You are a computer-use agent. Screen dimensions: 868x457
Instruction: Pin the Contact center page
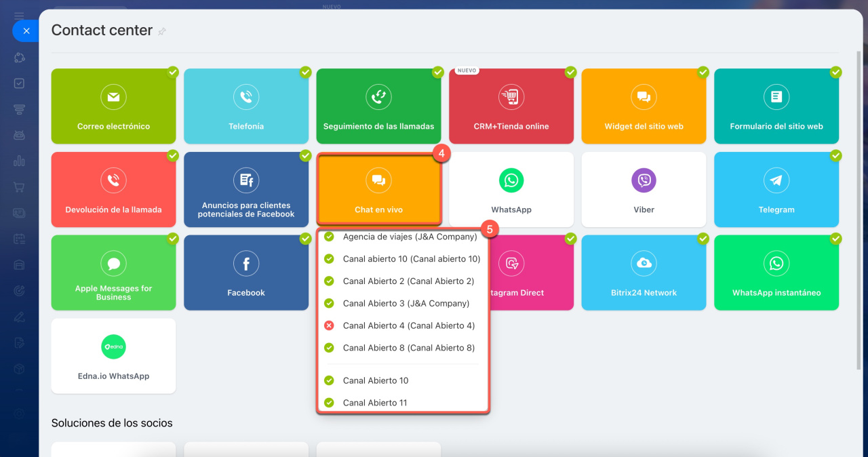point(162,31)
